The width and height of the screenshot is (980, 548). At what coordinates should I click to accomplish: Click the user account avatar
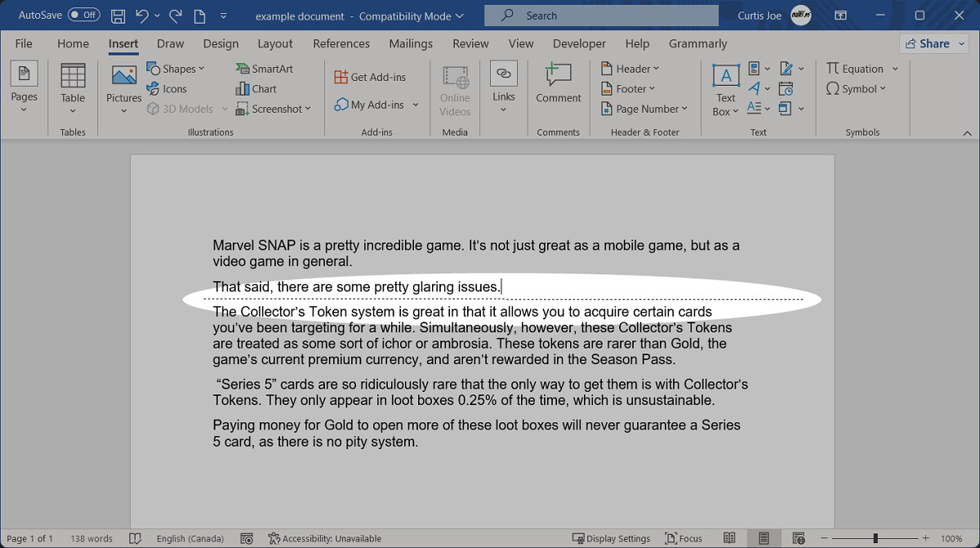[x=802, y=16]
